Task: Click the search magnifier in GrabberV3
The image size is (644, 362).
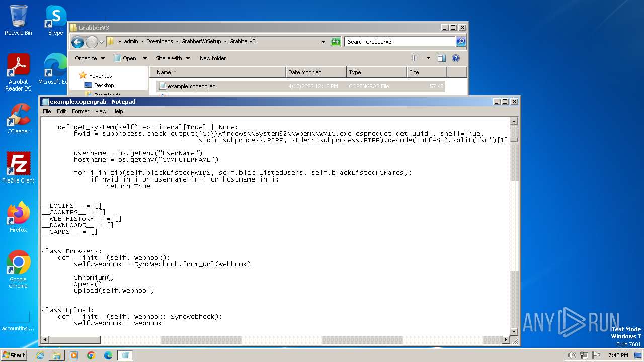Action: tap(461, 42)
